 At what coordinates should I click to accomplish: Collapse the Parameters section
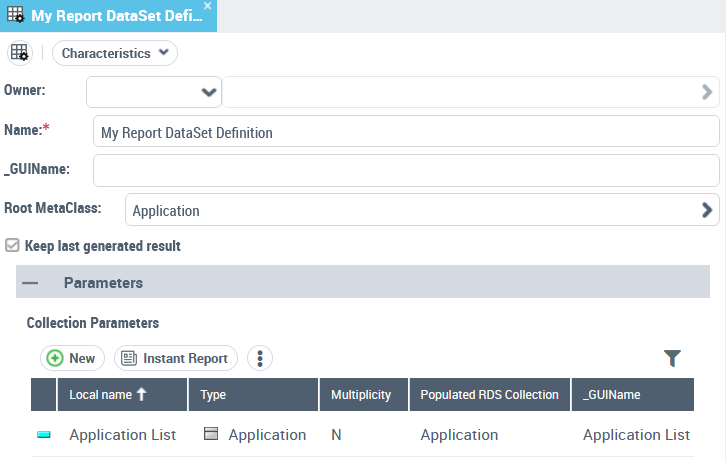tap(31, 283)
